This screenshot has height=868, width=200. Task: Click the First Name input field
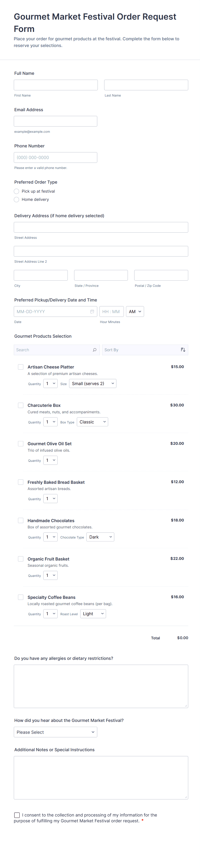[x=56, y=85]
